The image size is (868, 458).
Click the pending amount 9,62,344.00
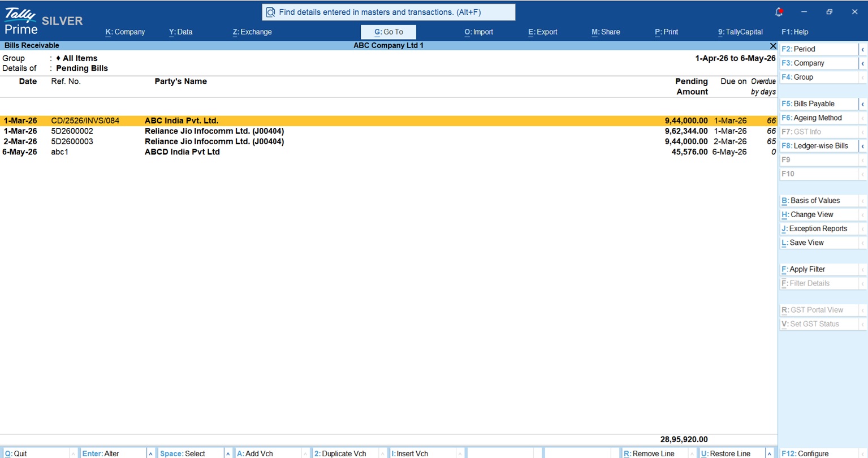[x=686, y=131]
